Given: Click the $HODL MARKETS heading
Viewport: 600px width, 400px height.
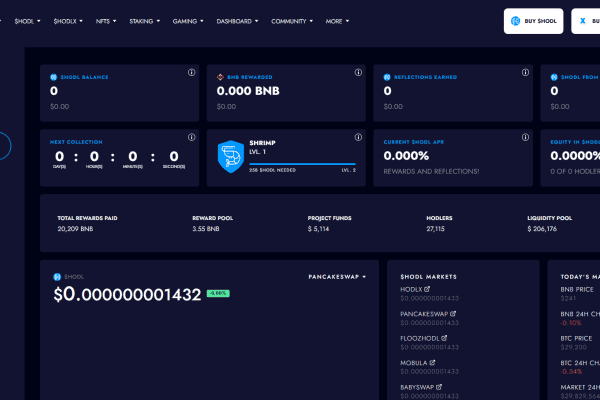Looking at the screenshot, I should point(429,277).
